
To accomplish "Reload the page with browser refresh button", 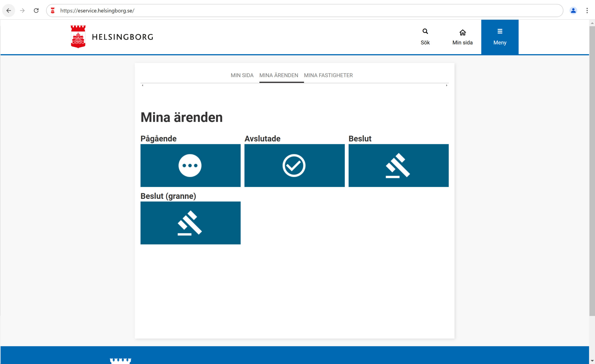I will pyautogui.click(x=36, y=11).
